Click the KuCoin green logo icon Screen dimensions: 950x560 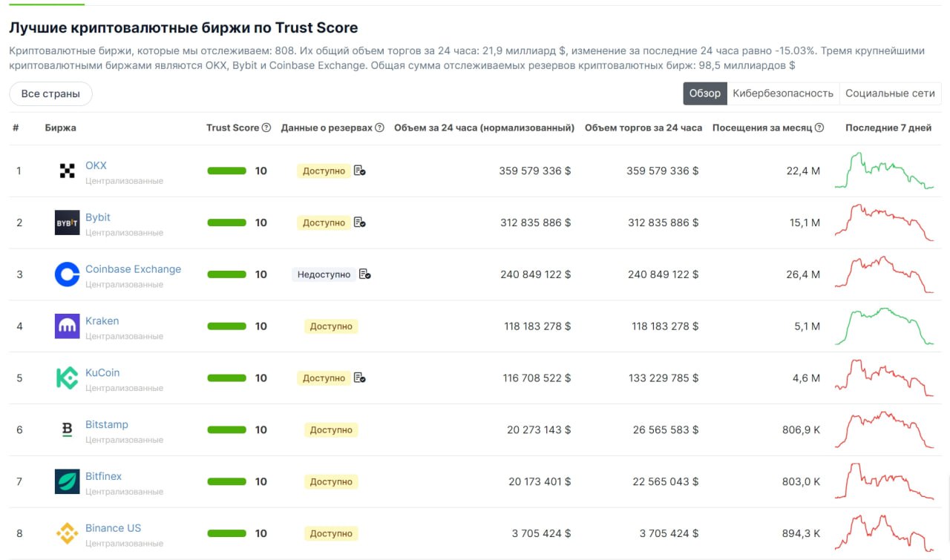click(67, 378)
